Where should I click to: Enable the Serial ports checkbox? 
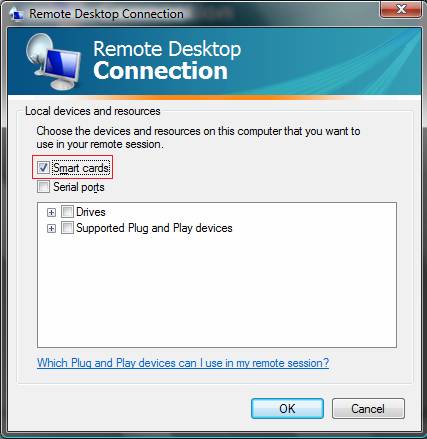point(43,187)
